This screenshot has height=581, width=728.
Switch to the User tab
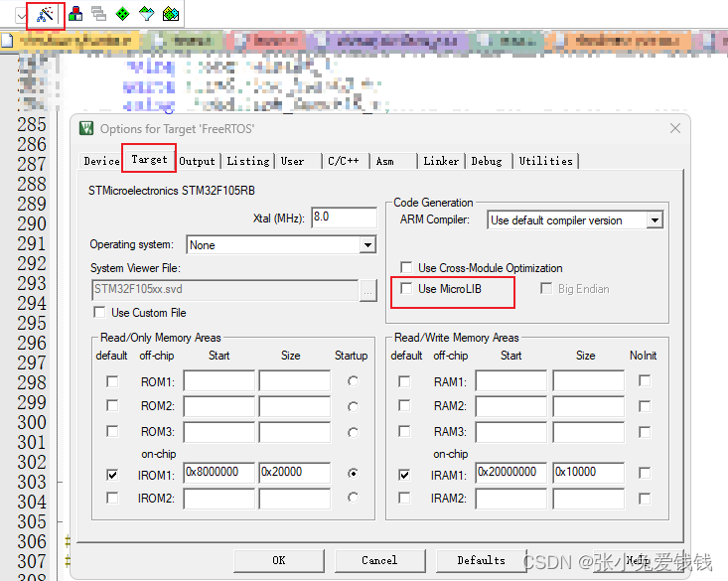coord(292,161)
